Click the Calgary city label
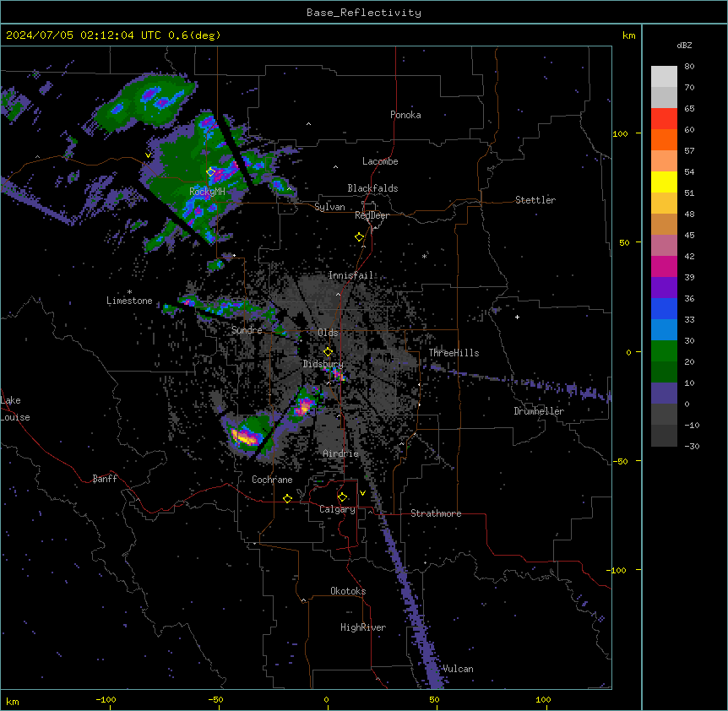This screenshot has height=711, width=728. [x=337, y=509]
